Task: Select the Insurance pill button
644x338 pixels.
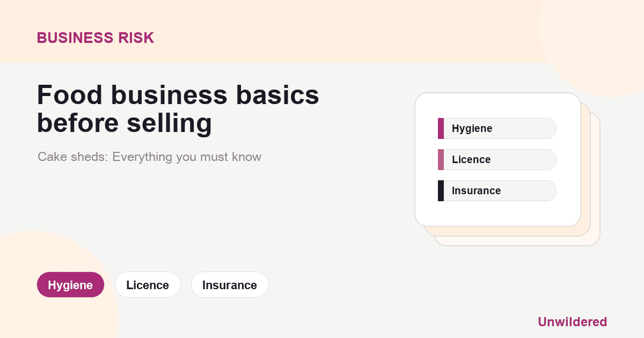Action: click(230, 285)
